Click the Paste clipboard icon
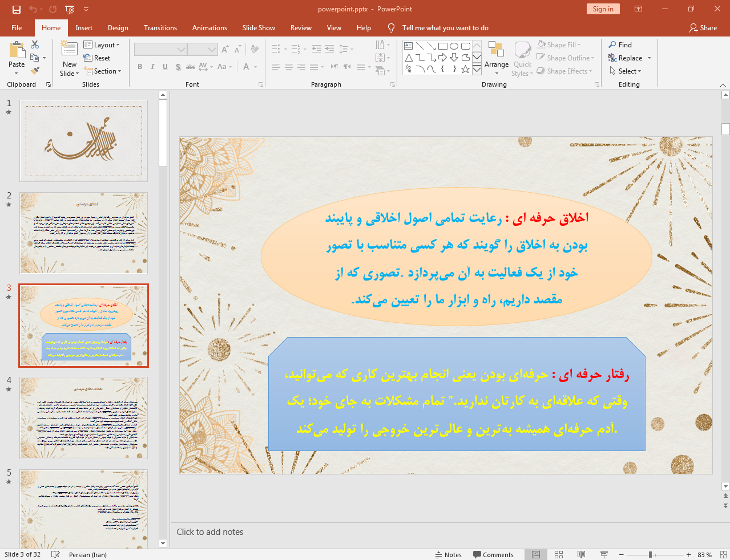Image resolution: width=730 pixels, height=560 pixels. tap(17, 51)
